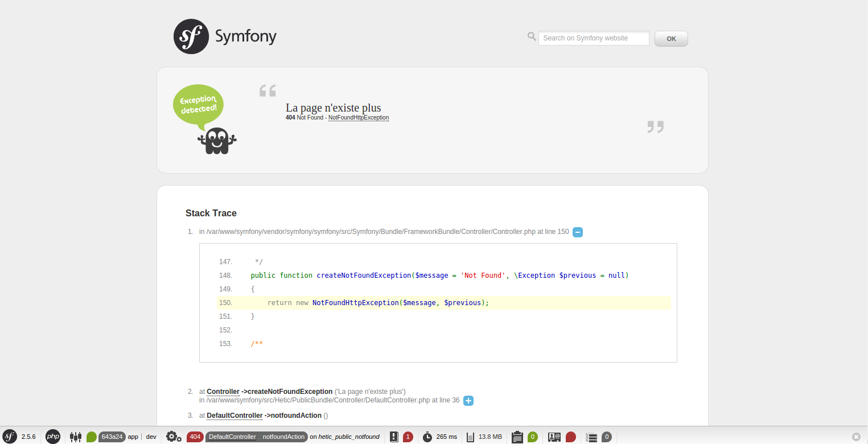Viewport: 868px width, 444px height.
Task: Close the web debug toolbar
Action: point(856,437)
